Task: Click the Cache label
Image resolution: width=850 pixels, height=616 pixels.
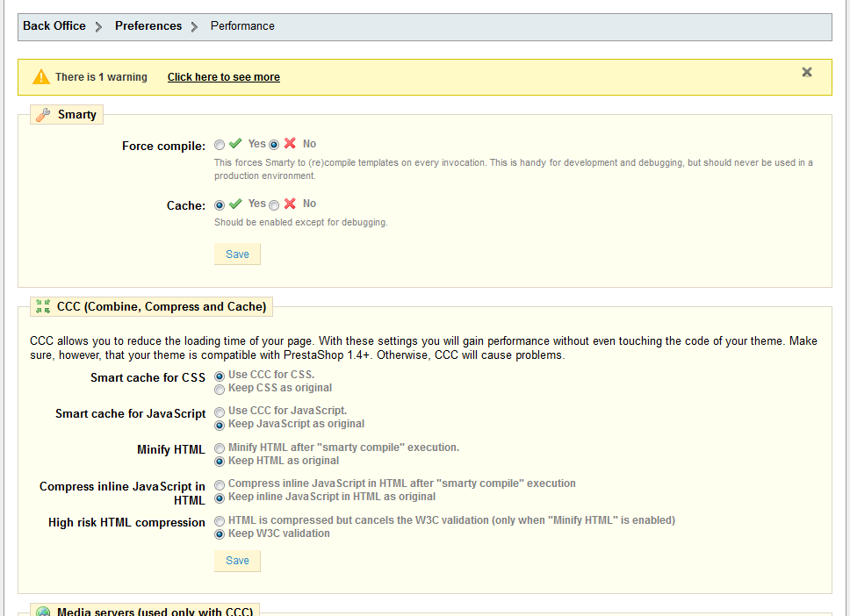Action: pos(186,206)
